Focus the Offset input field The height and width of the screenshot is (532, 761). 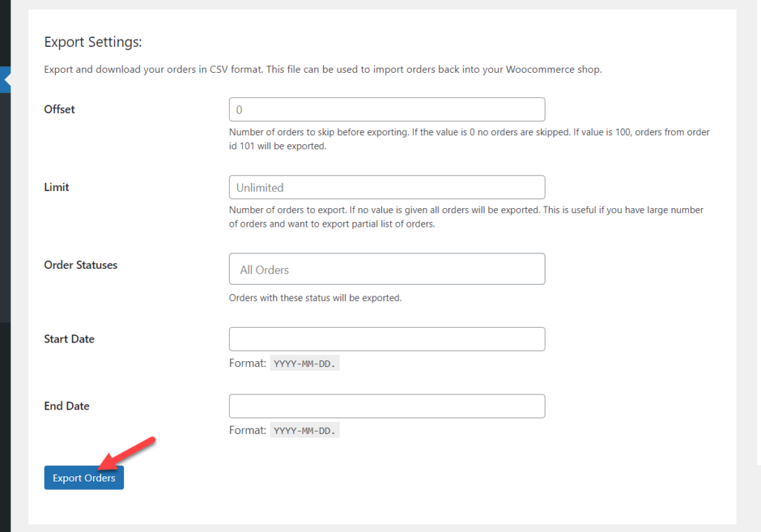coord(386,110)
